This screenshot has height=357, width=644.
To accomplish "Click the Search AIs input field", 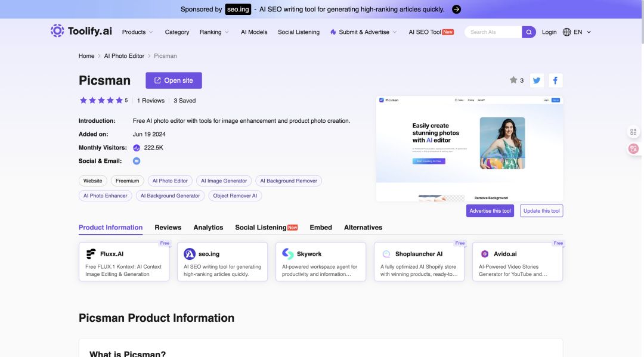I will pyautogui.click(x=493, y=32).
